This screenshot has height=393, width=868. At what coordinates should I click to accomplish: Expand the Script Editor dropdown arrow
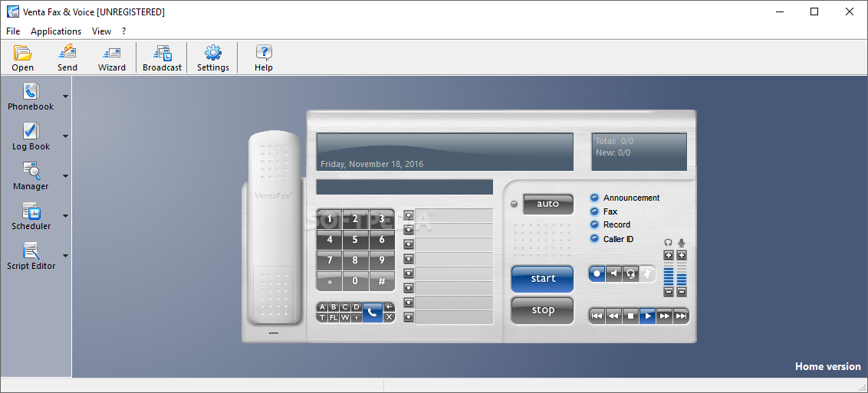click(x=65, y=255)
